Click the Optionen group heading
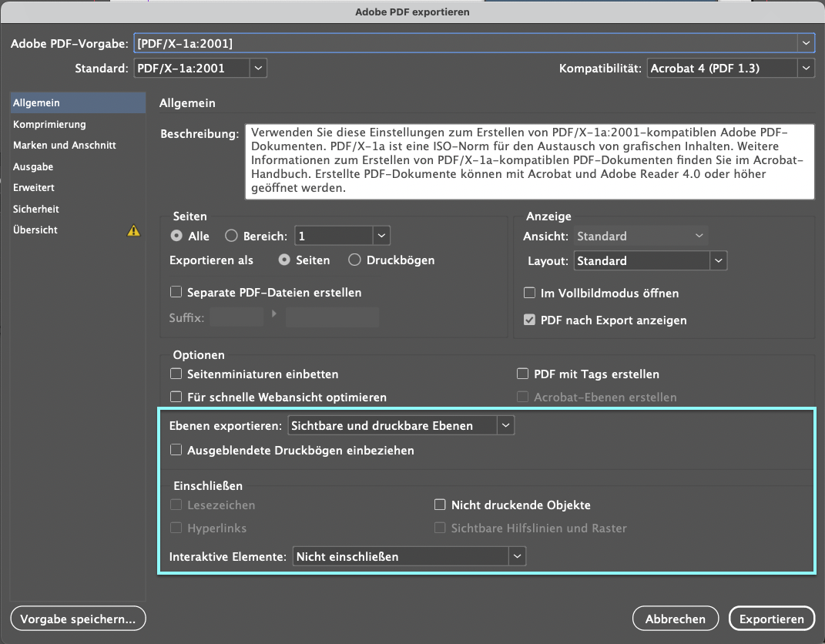The image size is (825, 644). 199,354
